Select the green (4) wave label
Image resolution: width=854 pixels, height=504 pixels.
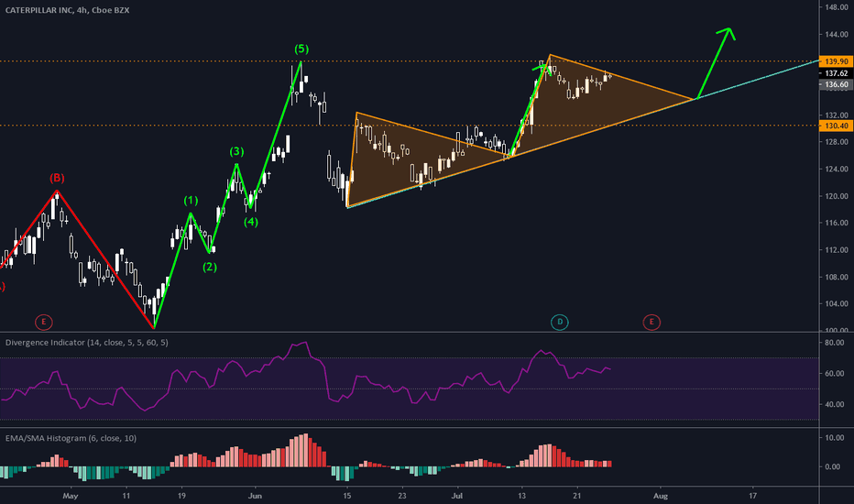click(251, 222)
